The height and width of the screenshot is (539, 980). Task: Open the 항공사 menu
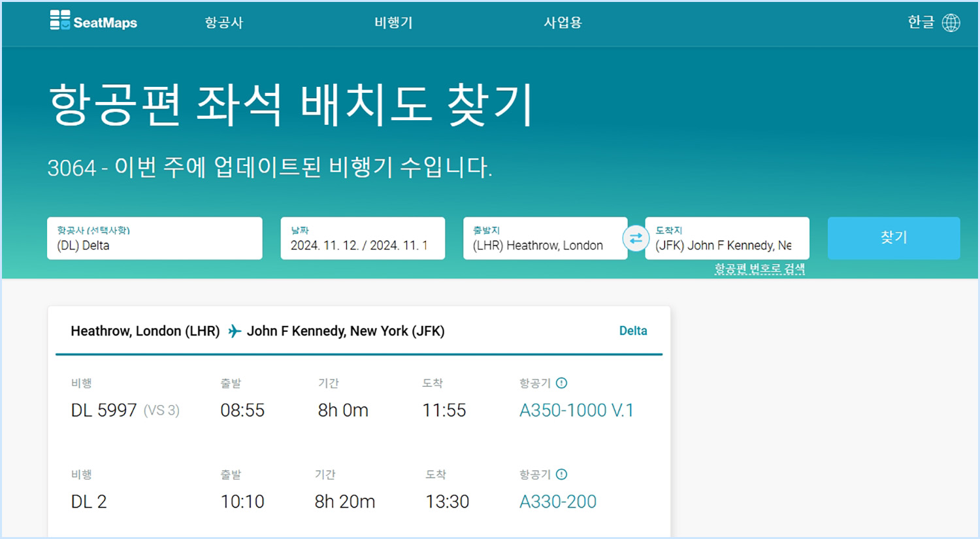point(224,22)
